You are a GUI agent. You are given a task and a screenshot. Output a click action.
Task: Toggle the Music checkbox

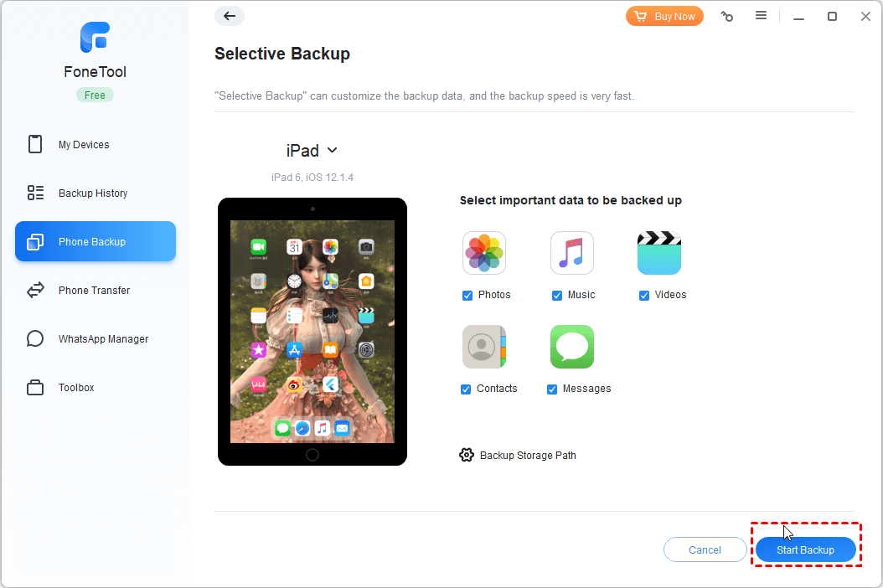pos(557,295)
